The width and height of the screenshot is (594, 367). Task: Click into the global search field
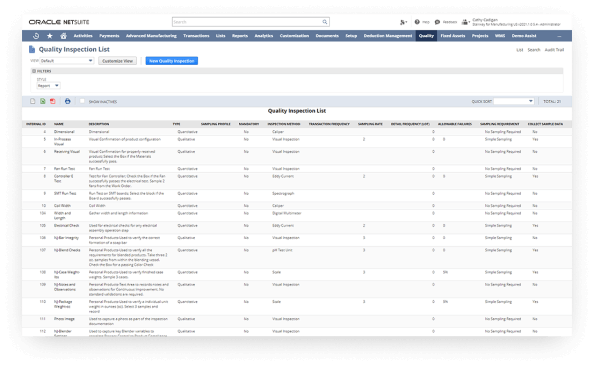pos(247,22)
